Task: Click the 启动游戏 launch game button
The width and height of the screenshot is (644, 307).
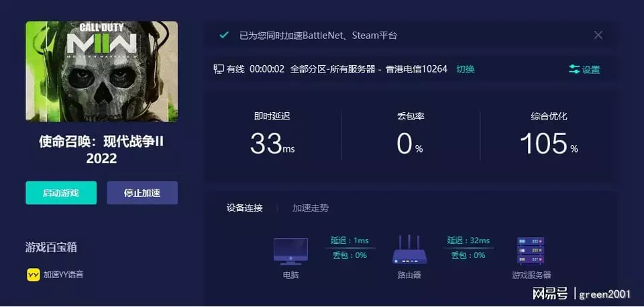Action: pos(61,193)
